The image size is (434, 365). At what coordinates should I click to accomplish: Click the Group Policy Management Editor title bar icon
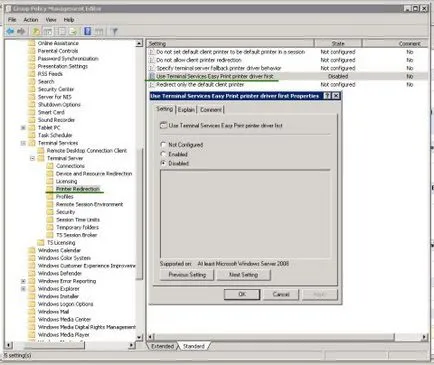pos(9,9)
